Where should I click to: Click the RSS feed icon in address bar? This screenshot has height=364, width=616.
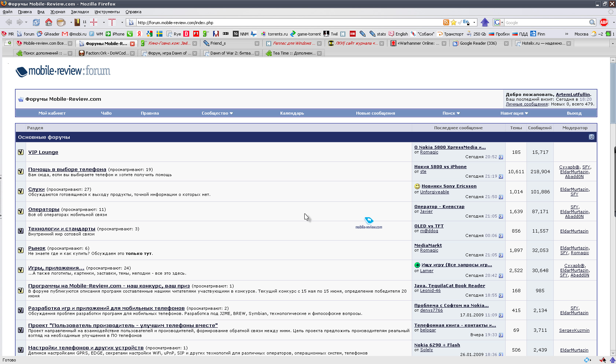[x=446, y=22]
